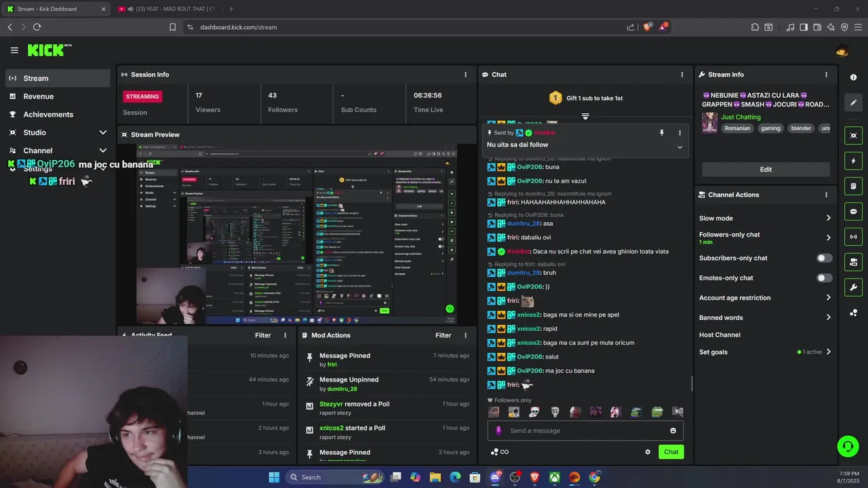Open Followers-only chat options chevron

tap(828, 238)
